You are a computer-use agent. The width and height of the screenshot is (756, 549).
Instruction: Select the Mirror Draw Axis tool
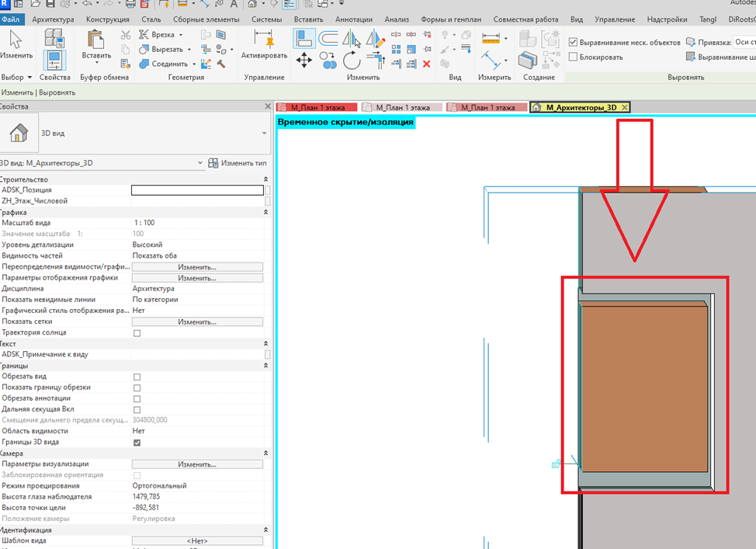[x=375, y=38]
